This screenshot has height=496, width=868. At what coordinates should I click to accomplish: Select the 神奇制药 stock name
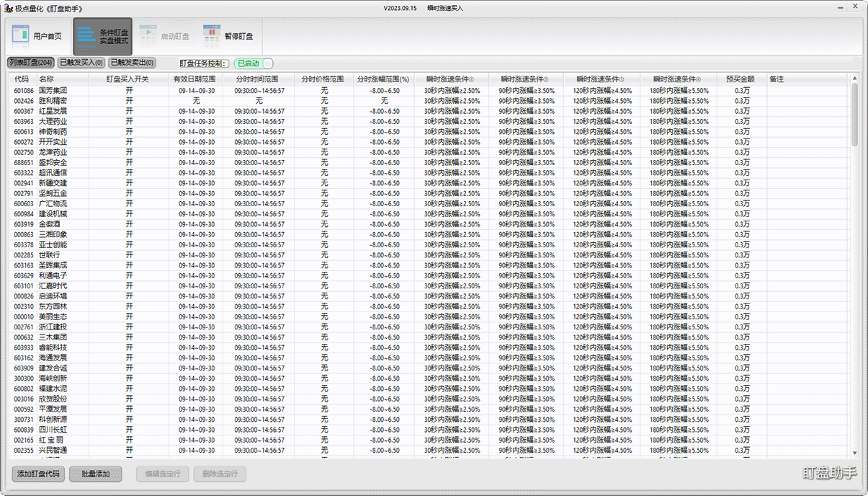pos(53,132)
